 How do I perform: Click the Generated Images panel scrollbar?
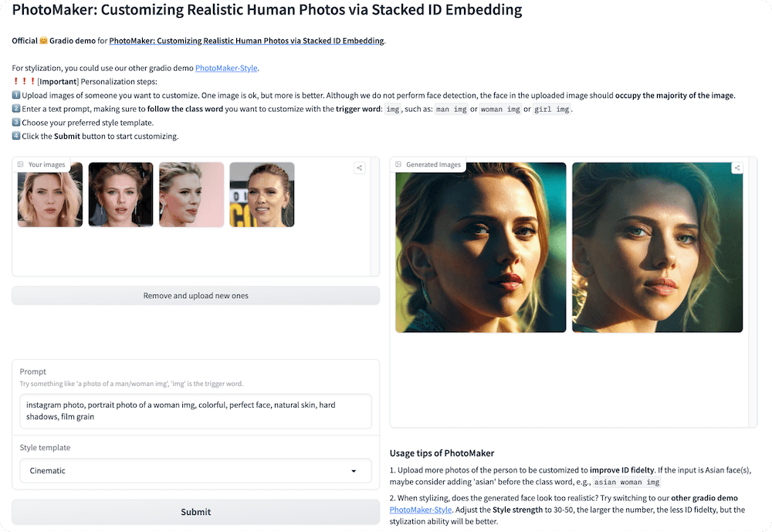coord(753,292)
